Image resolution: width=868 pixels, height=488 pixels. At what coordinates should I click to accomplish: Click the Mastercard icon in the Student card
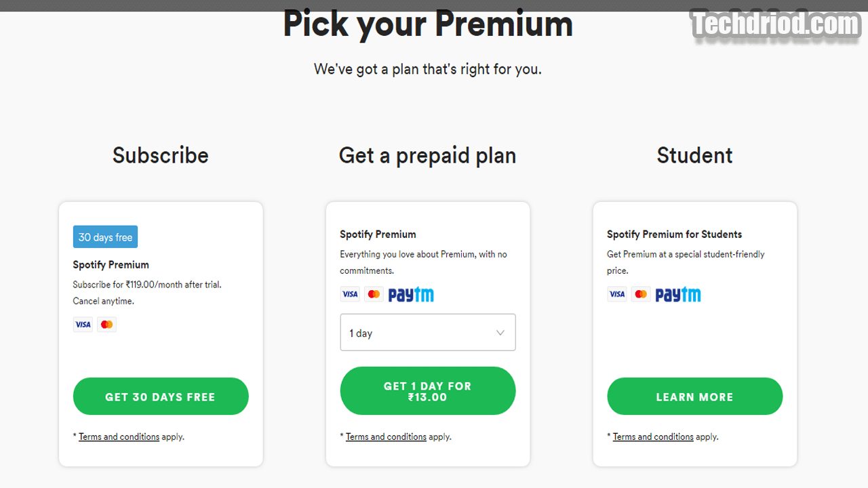coord(641,293)
